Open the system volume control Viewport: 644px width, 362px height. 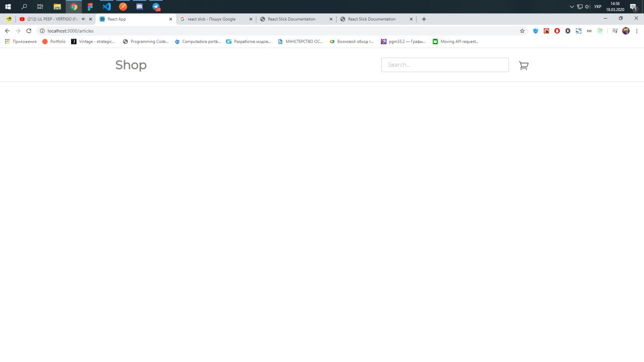coord(587,7)
